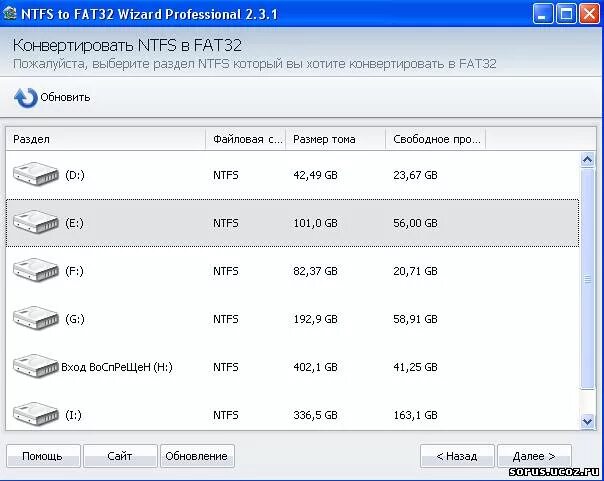
Task: Click the 163,1 GB free space value
Action: [x=415, y=415]
